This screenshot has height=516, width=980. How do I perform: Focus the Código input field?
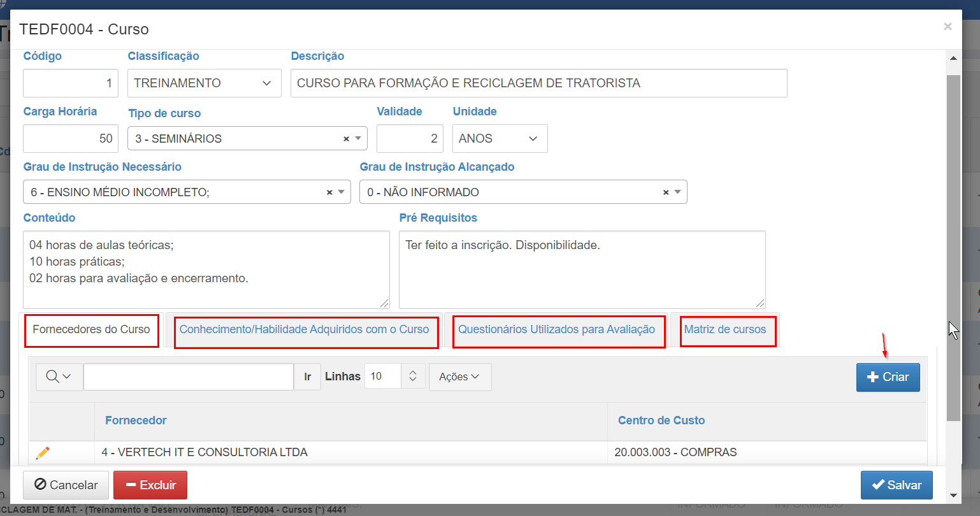pos(71,83)
